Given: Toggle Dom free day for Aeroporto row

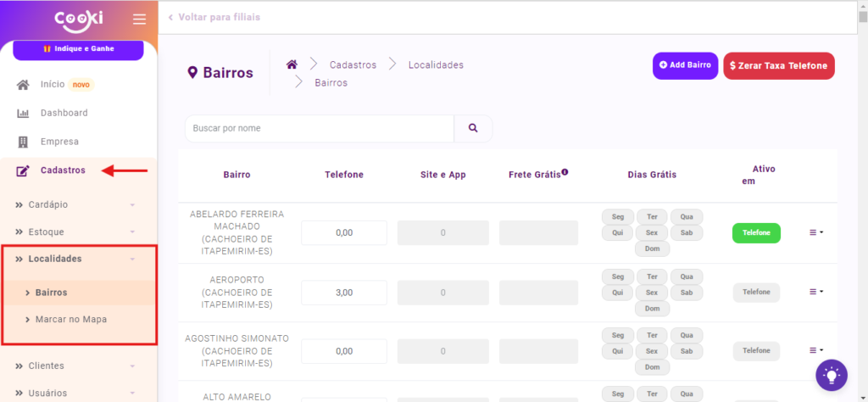Looking at the screenshot, I should pos(652,309).
